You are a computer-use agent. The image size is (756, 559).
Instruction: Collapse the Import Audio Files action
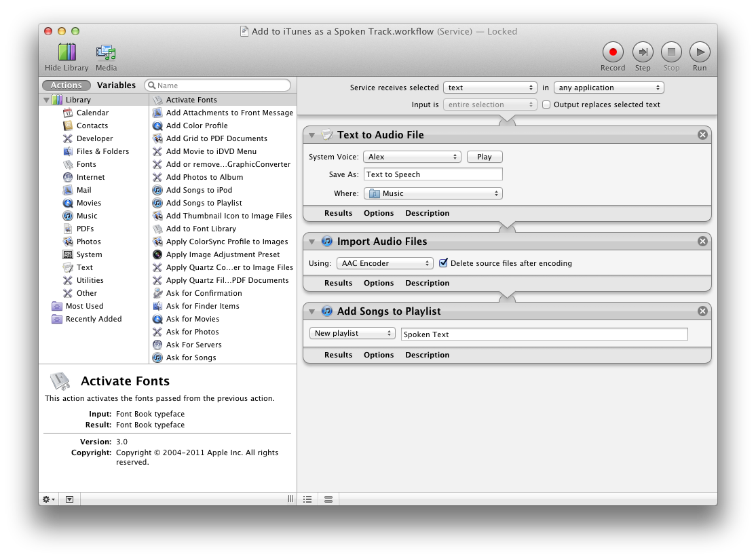pyautogui.click(x=312, y=242)
